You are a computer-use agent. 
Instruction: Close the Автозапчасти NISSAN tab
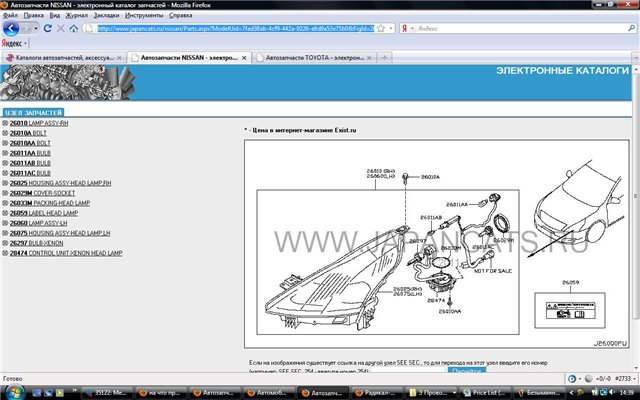(244, 58)
